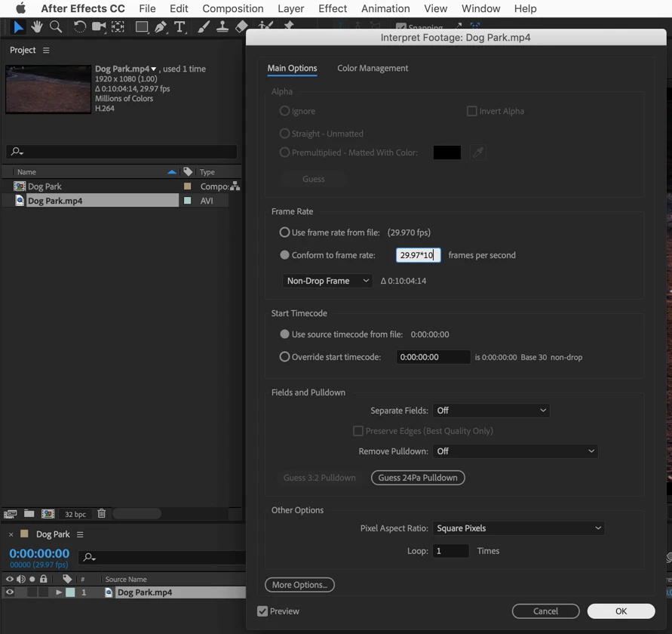
Task: Create a new folder in Project panel
Action: pos(29,513)
